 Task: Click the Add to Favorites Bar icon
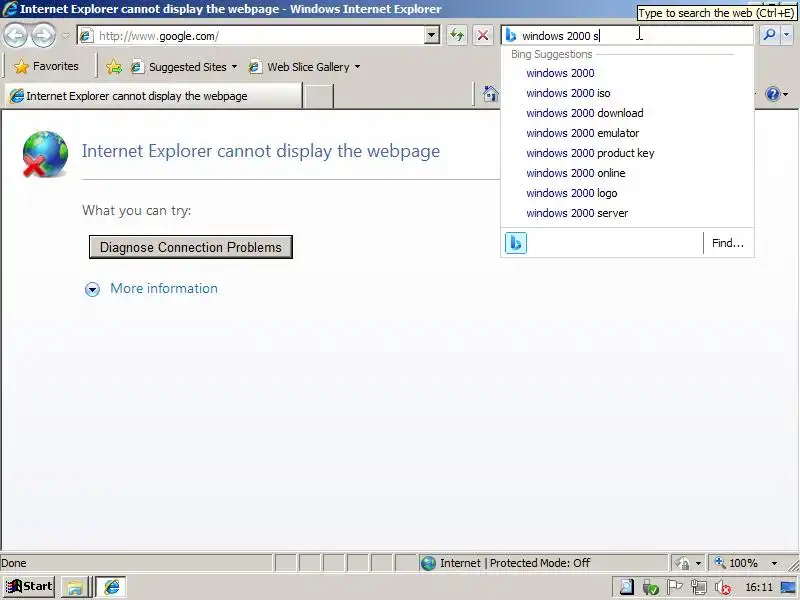[x=114, y=67]
